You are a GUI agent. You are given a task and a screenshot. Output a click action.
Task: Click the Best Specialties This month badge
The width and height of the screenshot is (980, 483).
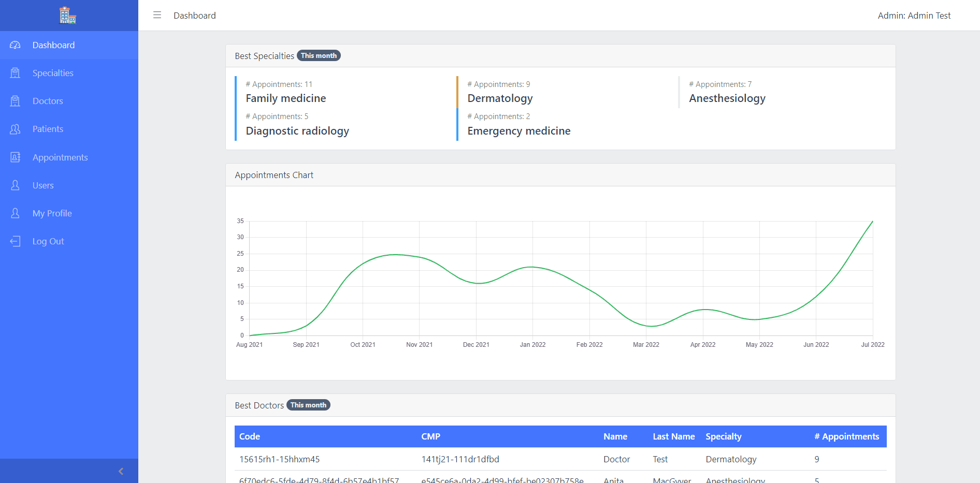click(x=319, y=55)
